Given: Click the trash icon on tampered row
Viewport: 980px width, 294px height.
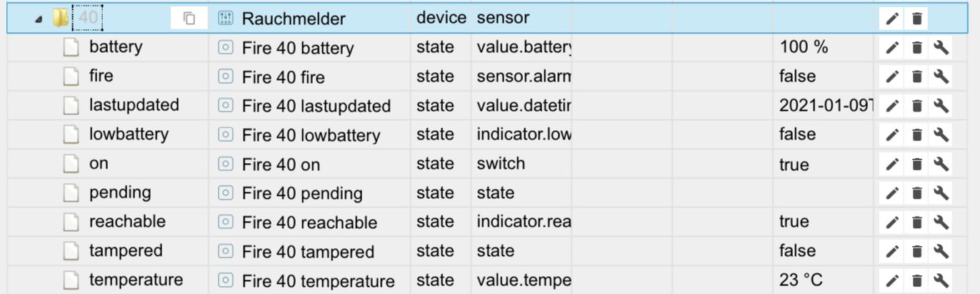Looking at the screenshot, I should [x=916, y=251].
